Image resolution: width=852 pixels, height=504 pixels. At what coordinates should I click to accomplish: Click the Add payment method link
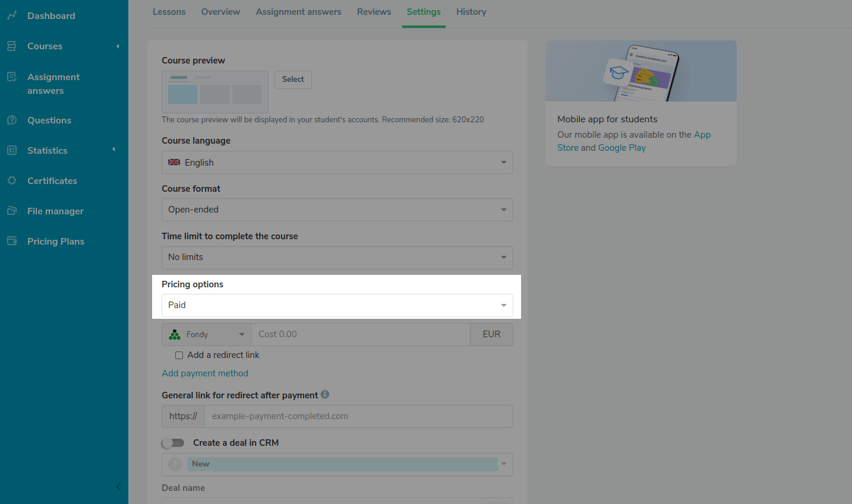tap(205, 373)
